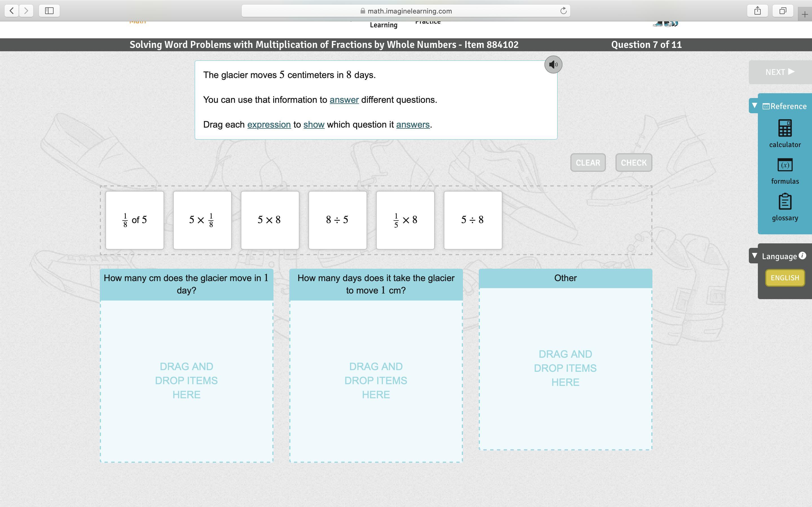Collapse the Reference panel triangle

click(754, 106)
